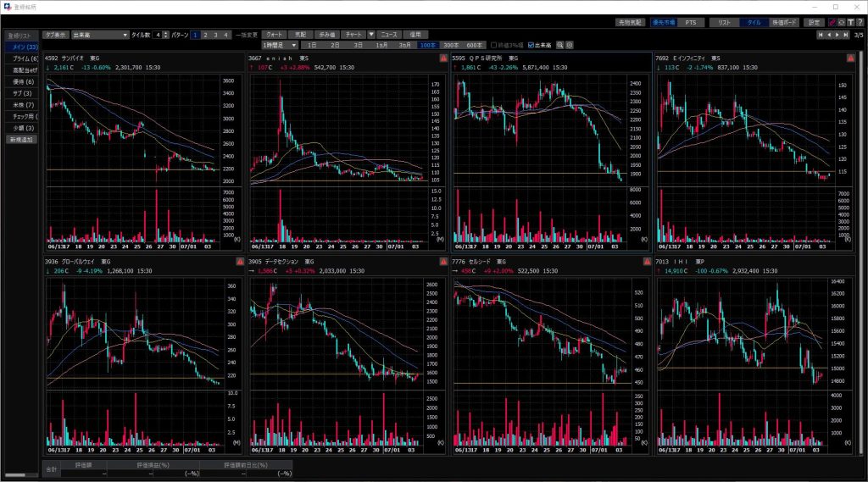Viewport: 868px width, 482px height.
Task: Open the 出来高 sort dropdown
Action: pyautogui.click(x=99, y=35)
